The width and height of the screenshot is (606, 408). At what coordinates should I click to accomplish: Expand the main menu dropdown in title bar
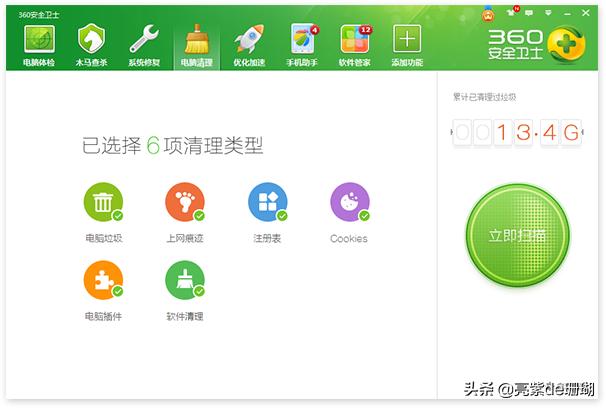[550, 11]
